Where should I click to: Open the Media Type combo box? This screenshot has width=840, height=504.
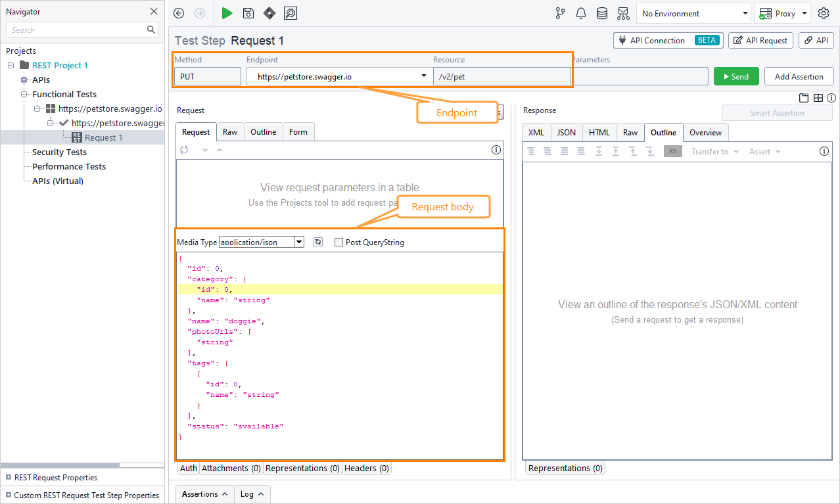(299, 242)
